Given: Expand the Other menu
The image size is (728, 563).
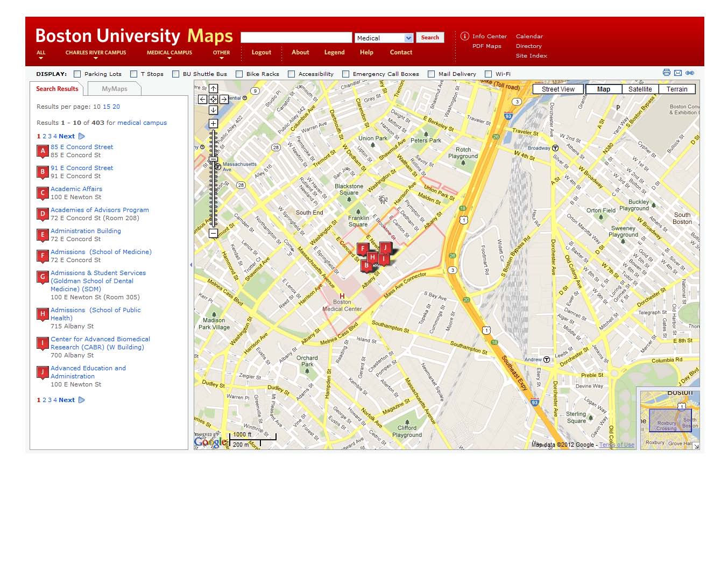Looking at the screenshot, I should click(x=221, y=54).
